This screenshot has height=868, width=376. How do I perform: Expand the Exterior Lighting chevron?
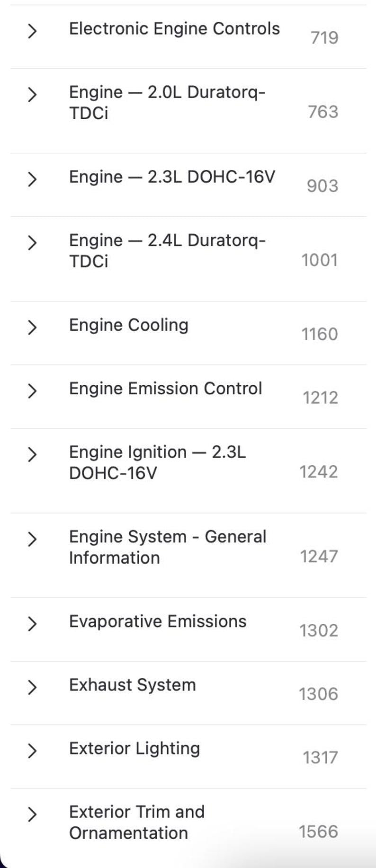tap(32, 751)
